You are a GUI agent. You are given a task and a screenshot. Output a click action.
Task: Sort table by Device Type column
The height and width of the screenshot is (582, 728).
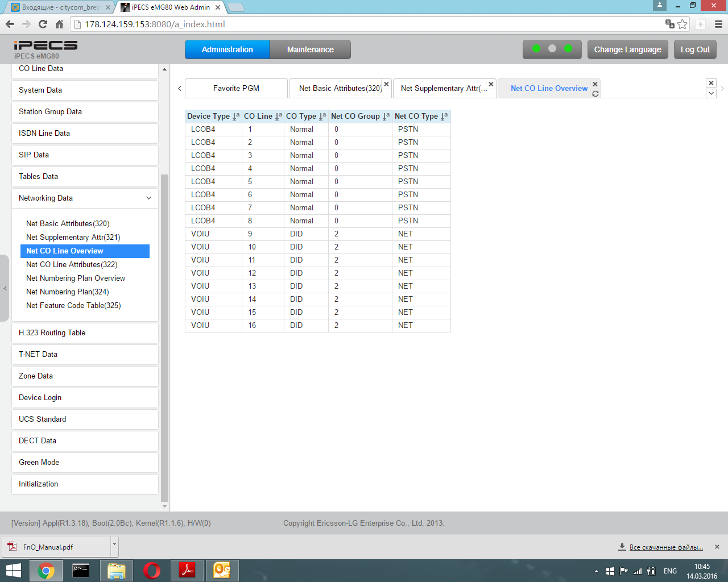coord(236,117)
